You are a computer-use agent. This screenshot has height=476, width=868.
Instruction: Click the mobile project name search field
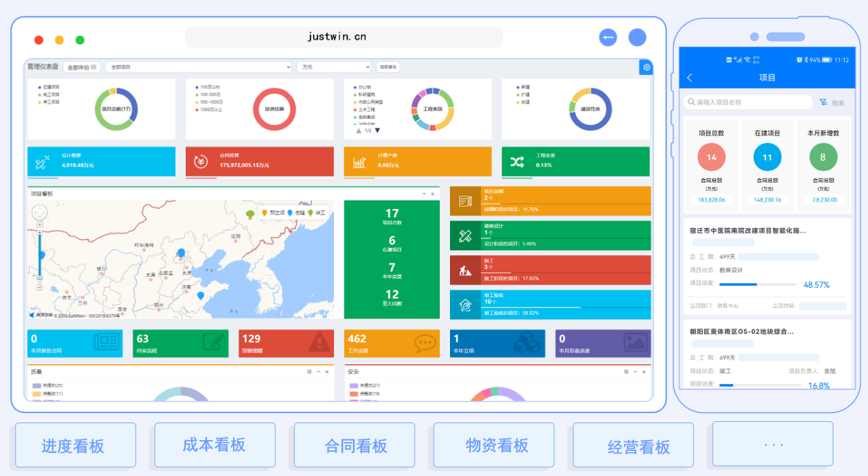(748, 102)
